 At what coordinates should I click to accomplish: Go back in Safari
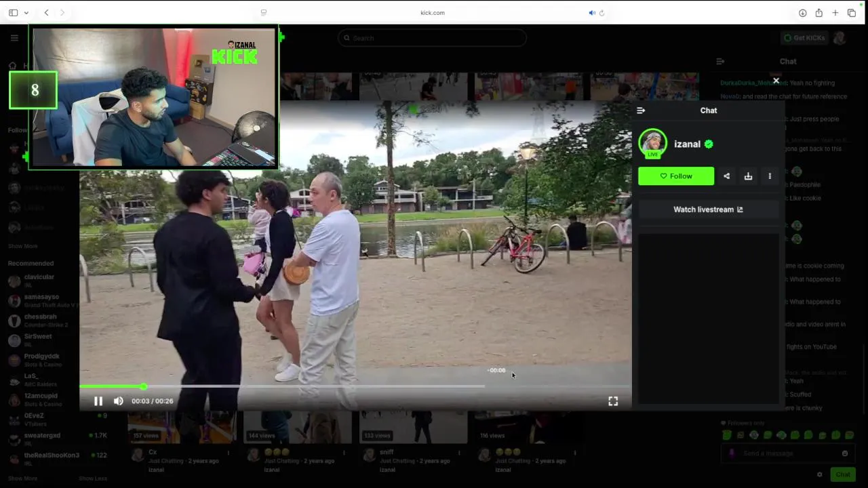pyautogui.click(x=46, y=13)
